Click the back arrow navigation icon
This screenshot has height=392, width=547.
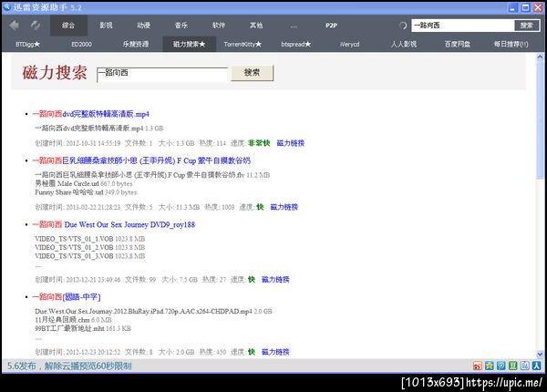pos(14,26)
